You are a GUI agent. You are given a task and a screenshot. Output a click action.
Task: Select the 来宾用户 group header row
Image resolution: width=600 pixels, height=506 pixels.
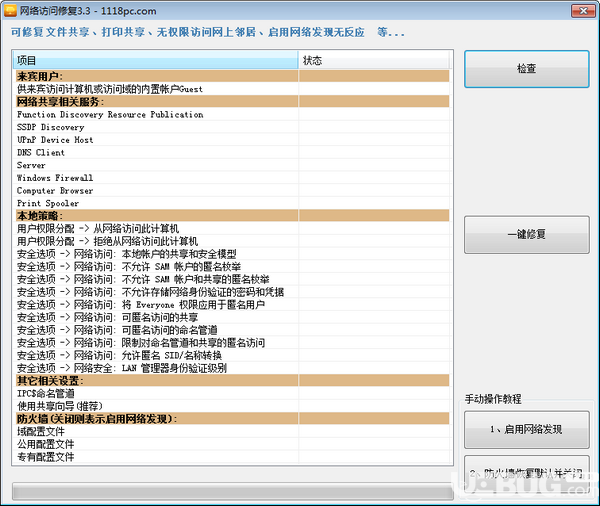(232, 76)
